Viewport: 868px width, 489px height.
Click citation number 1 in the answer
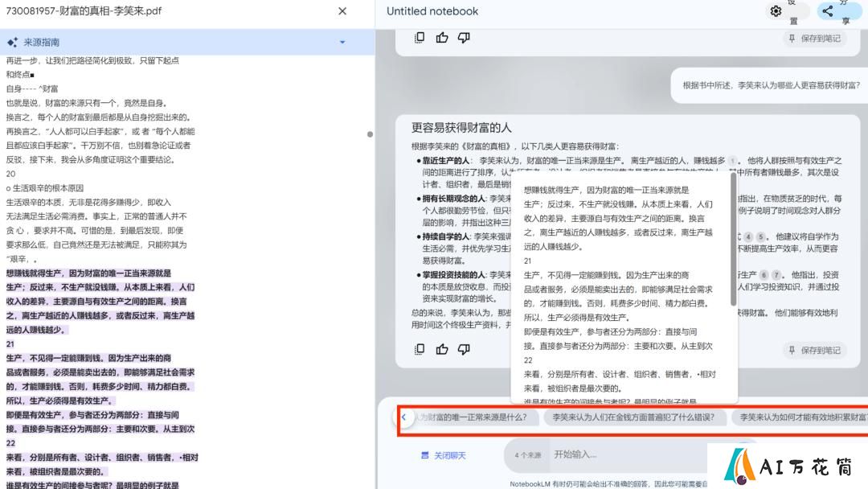coord(732,161)
